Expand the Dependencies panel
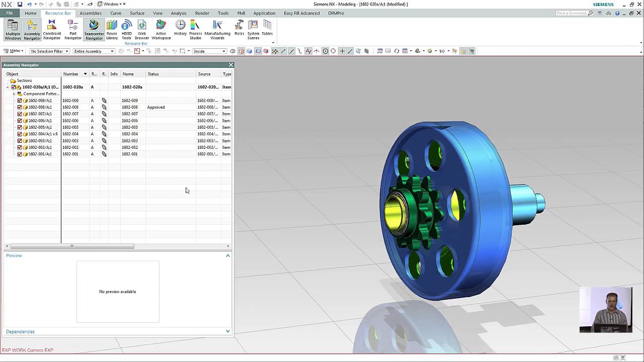The width and height of the screenshot is (644, 362). tap(228, 331)
